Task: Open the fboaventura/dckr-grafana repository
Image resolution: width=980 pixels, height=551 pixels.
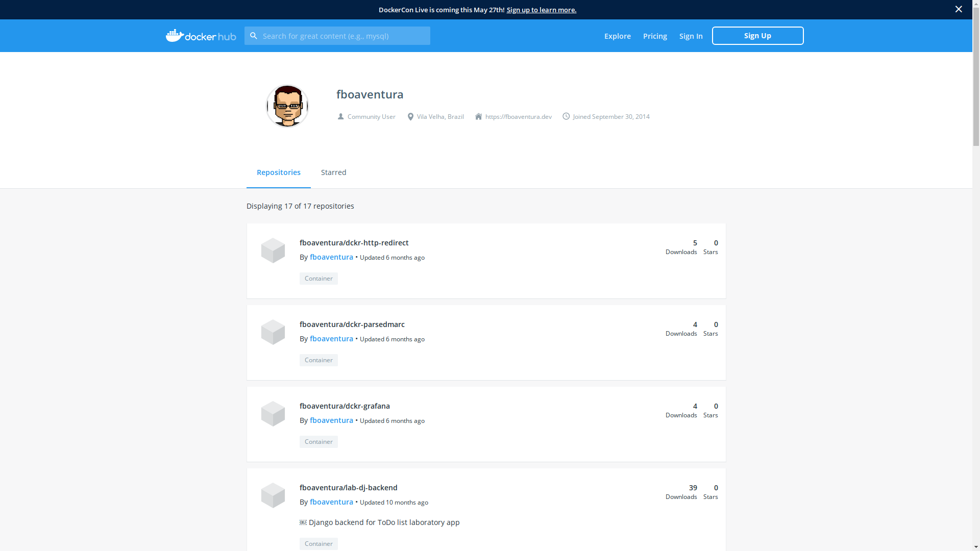Action: 345,406
